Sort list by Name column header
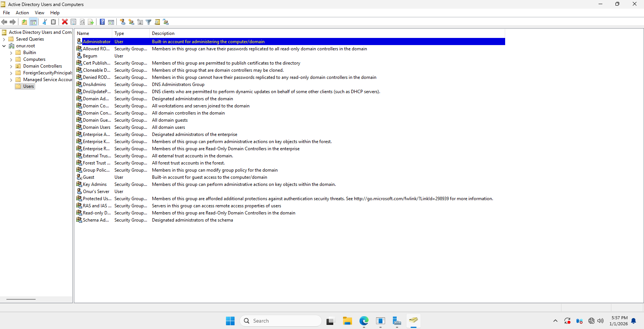Screen dimensions: 644x329 93,33
